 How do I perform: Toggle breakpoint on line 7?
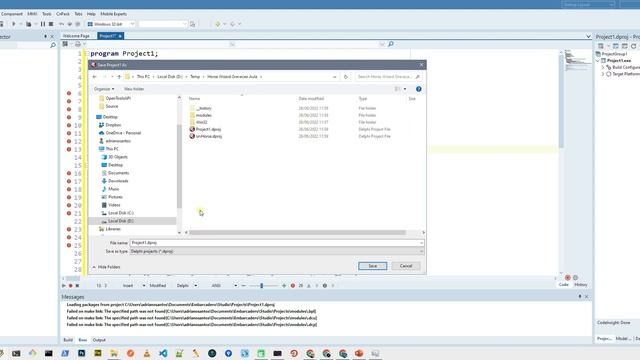click(69, 101)
